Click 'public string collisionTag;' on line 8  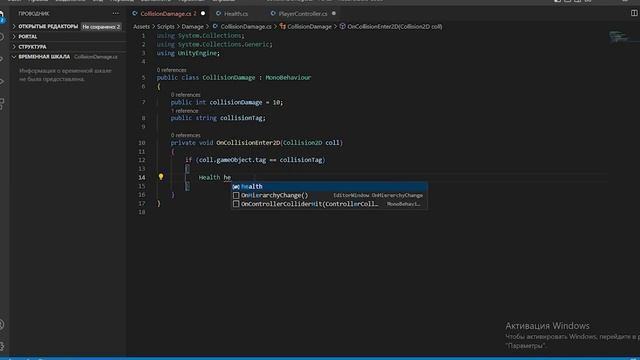218,118
